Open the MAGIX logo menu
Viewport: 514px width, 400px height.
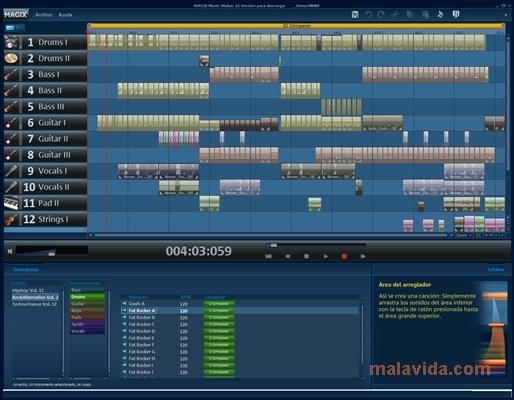pyautogui.click(x=16, y=14)
